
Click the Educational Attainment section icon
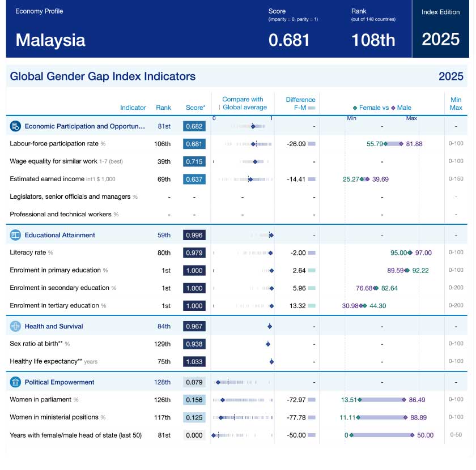coord(15,235)
